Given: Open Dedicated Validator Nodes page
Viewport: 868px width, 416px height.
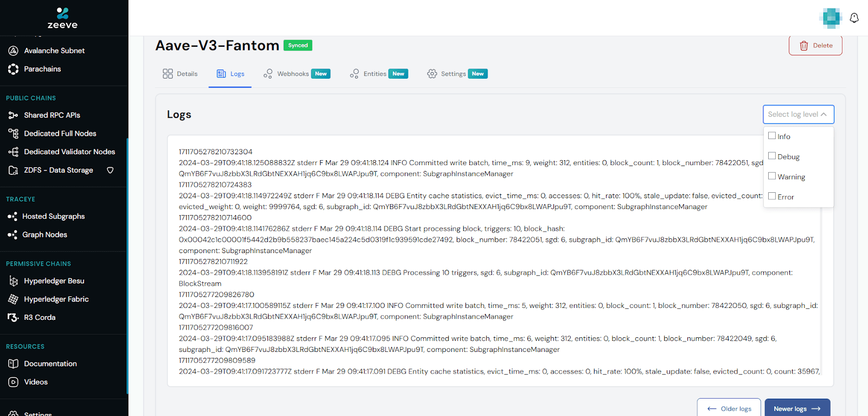Looking at the screenshot, I should pyautogui.click(x=69, y=152).
